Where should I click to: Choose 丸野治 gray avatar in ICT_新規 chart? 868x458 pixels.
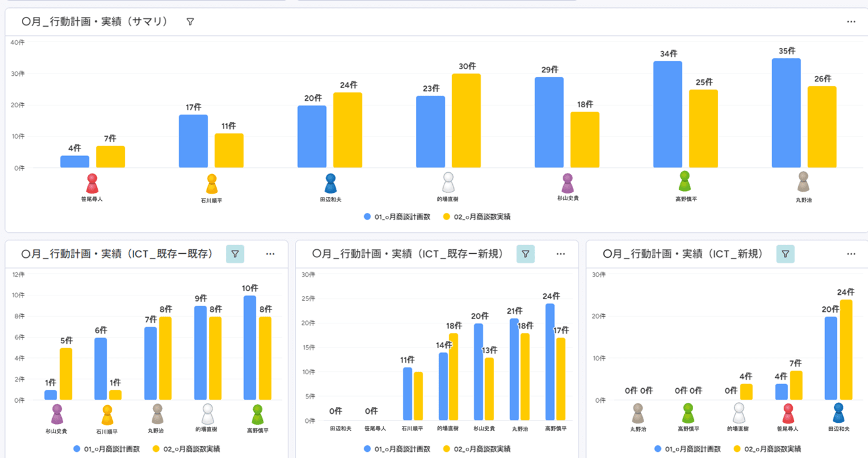(x=638, y=414)
